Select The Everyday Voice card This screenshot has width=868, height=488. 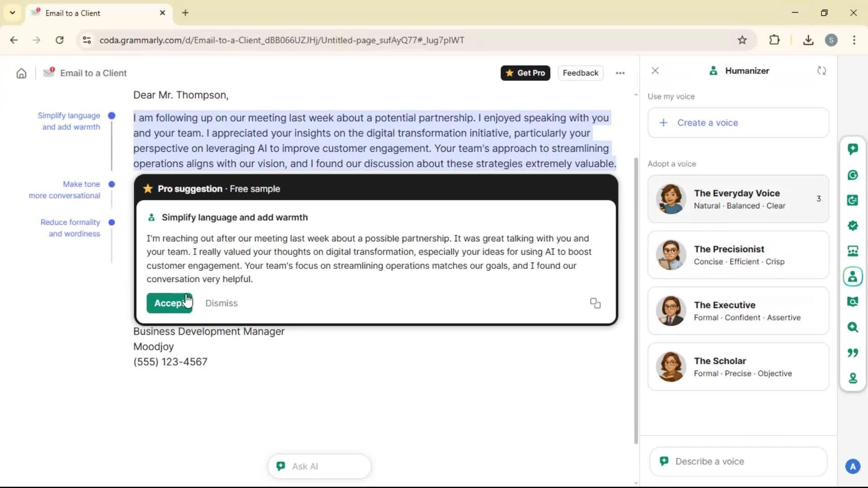coord(738,199)
